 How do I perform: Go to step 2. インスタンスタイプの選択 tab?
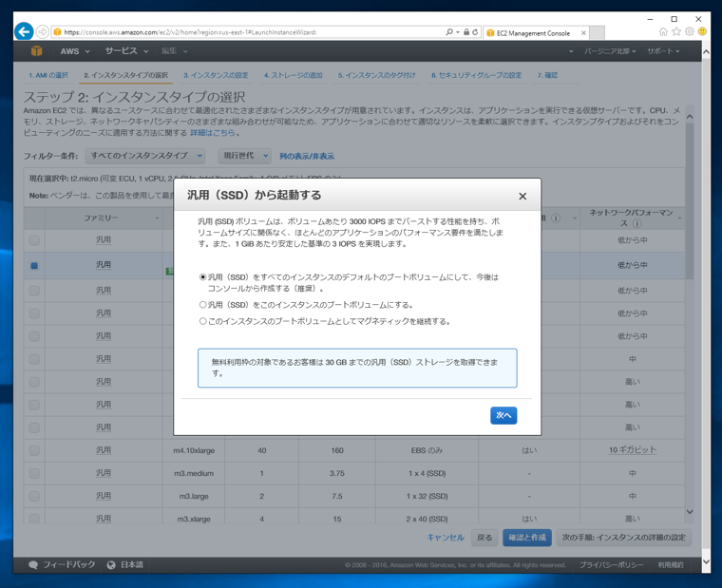point(125,75)
